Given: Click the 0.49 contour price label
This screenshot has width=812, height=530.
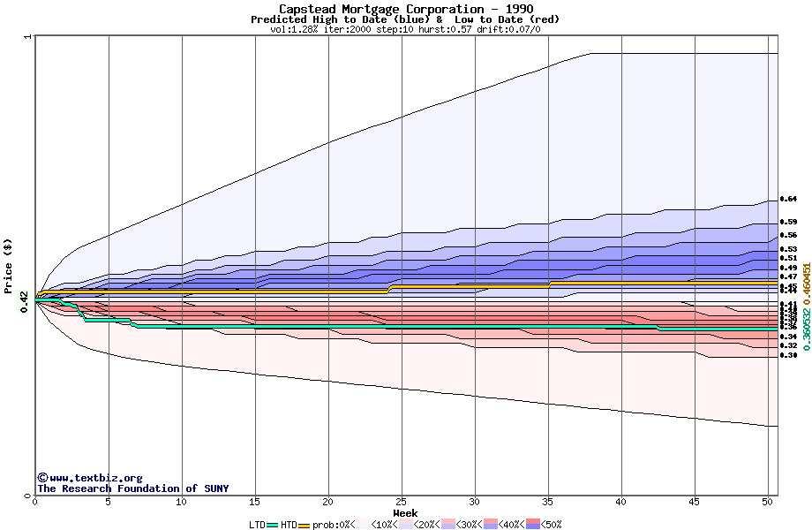Looking at the screenshot, I should 789,268.
